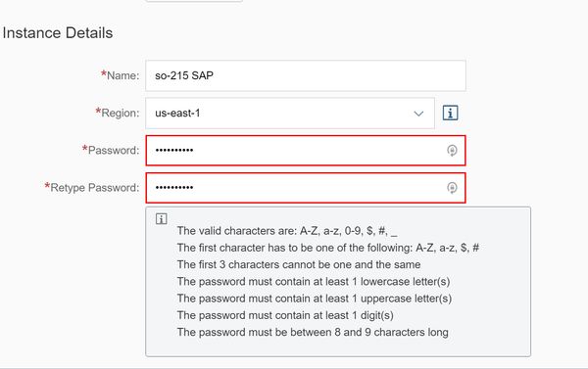588x369 pixels.
Task: Click the Region label
Action: pos(118,113)
